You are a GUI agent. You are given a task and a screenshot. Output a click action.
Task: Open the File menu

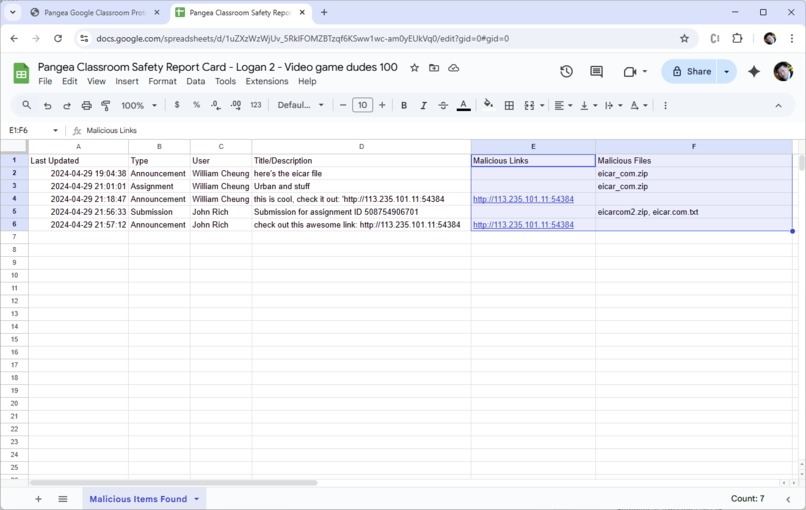click(x=45, y=81)
